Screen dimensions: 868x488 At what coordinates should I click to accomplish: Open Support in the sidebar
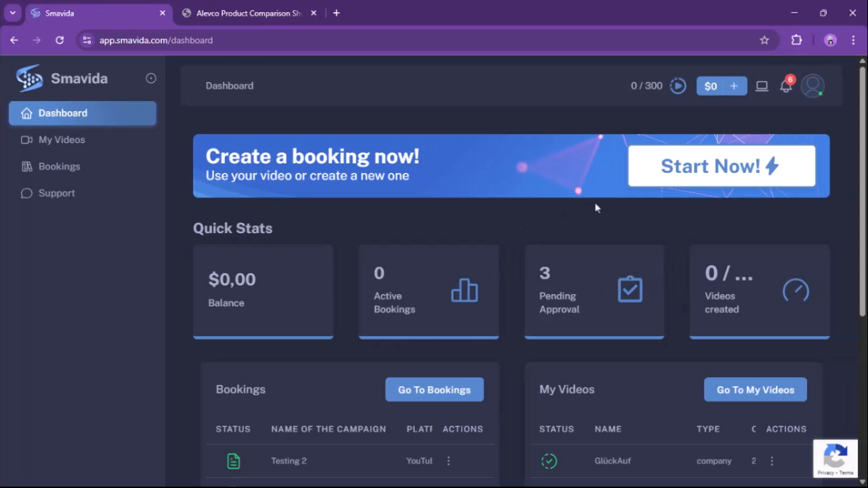click(57, 193)
